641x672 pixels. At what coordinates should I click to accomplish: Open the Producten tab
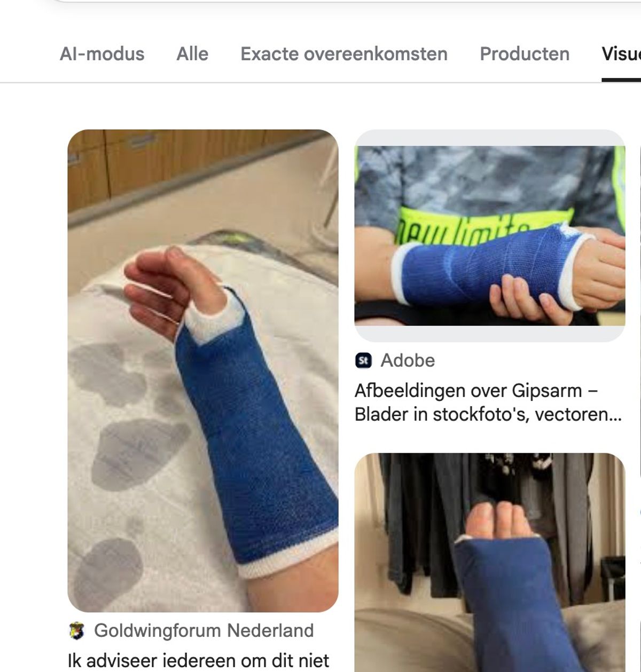tap(525, 54)
